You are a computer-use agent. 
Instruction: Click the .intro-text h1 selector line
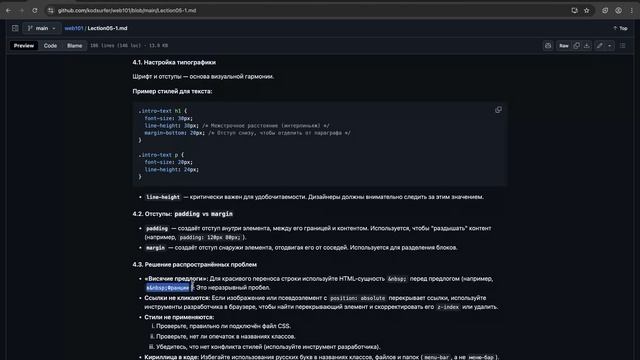(x=162, y=111)
